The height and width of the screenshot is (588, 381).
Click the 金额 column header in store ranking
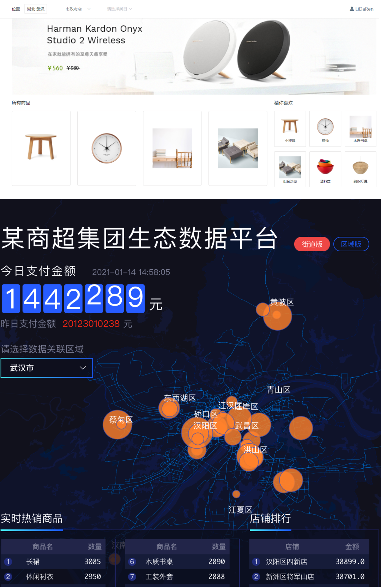click(352, 547)
